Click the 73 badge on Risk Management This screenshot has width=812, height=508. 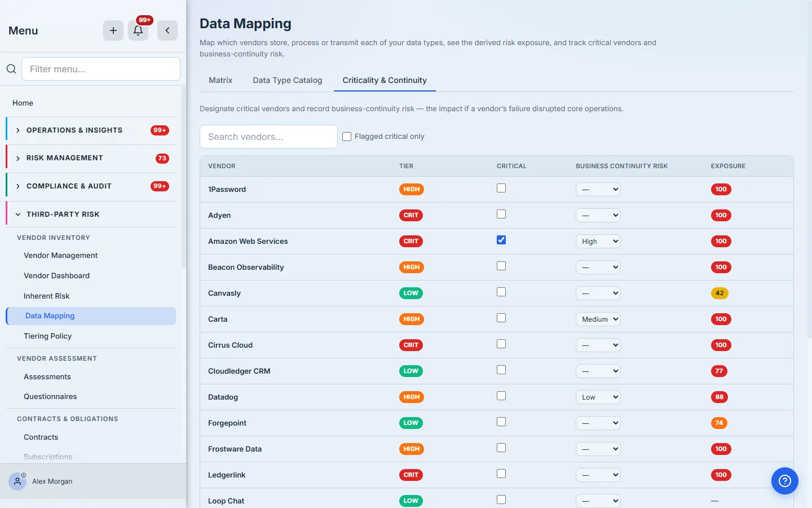tap(162, 159)
